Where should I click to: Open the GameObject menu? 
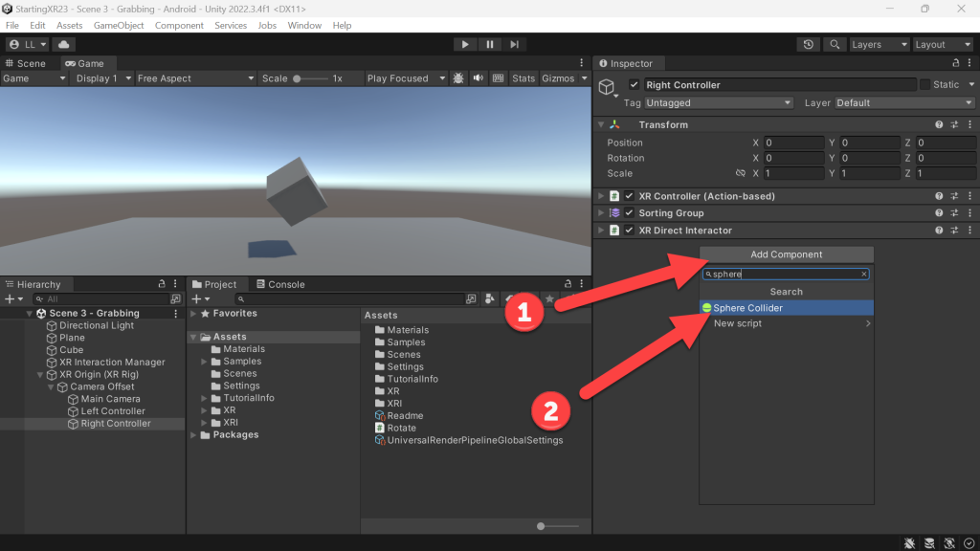point(119,26)
